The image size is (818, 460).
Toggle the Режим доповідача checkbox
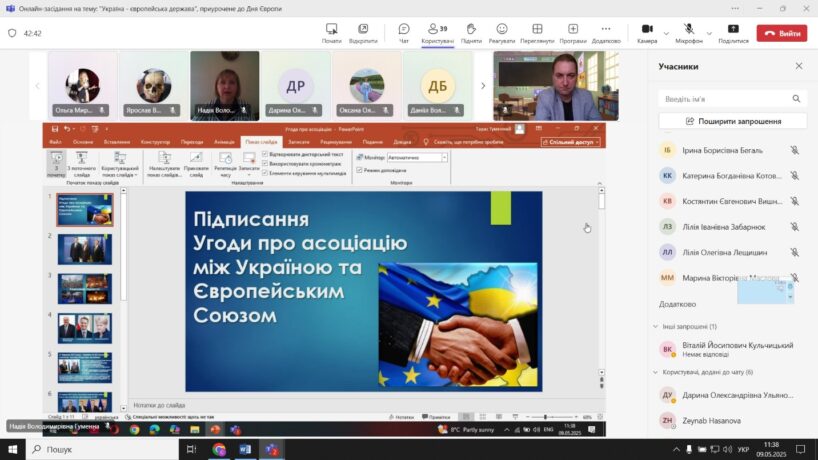pyautogui.click(x=359, y=170)
